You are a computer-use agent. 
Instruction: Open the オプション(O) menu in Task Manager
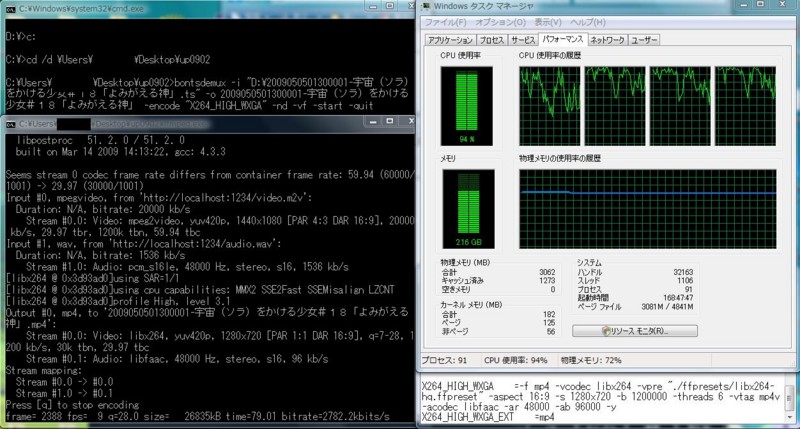[500, 22]
